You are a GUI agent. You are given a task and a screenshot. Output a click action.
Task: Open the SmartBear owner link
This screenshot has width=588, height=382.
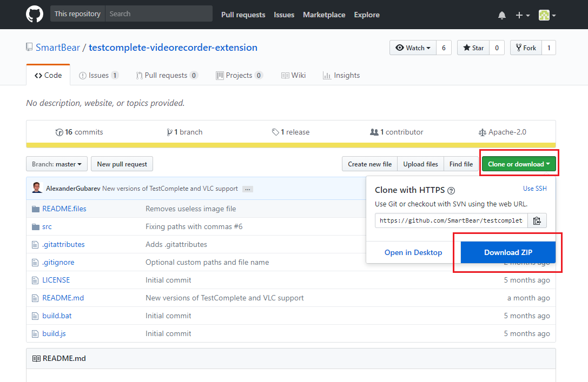(x=58, y=48)
